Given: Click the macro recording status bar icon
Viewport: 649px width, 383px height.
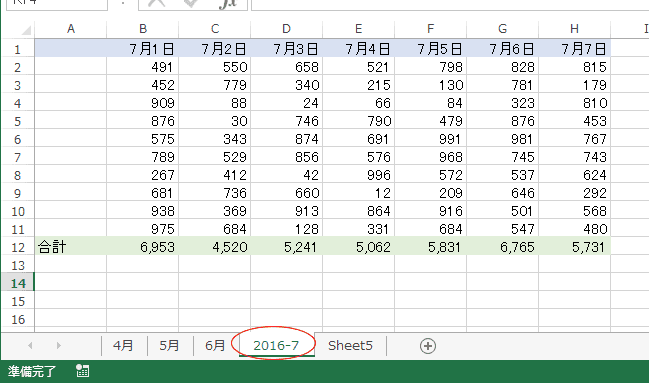Looking at the screenshot, I should click(x=82, y=371).
